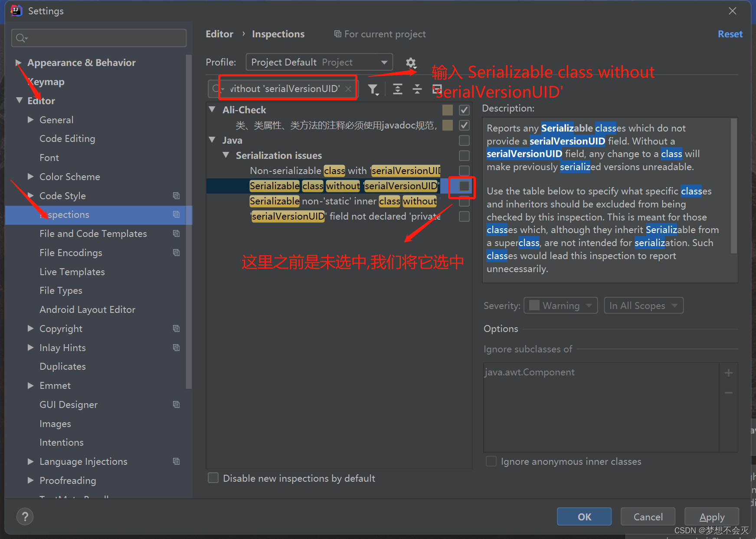Enable Ignore anonymous inner classes option
This screenshot has width=756, height=539.
point(491,461)
